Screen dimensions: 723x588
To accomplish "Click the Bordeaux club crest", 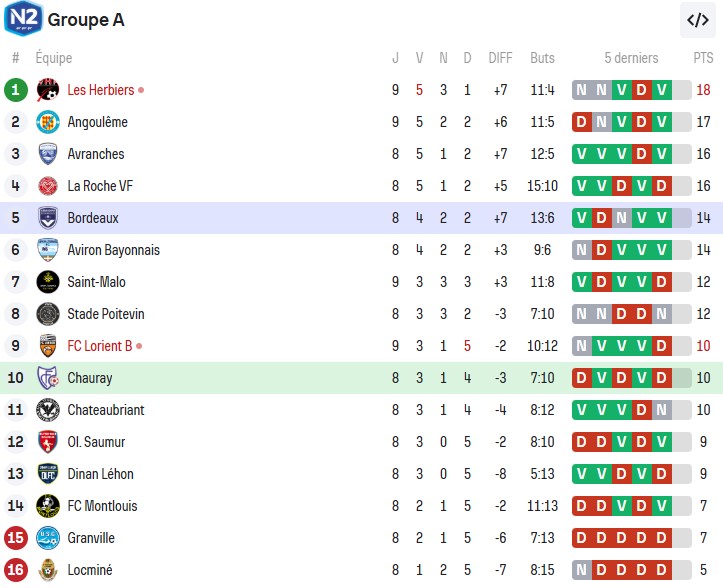I will [x=47, y=218].
